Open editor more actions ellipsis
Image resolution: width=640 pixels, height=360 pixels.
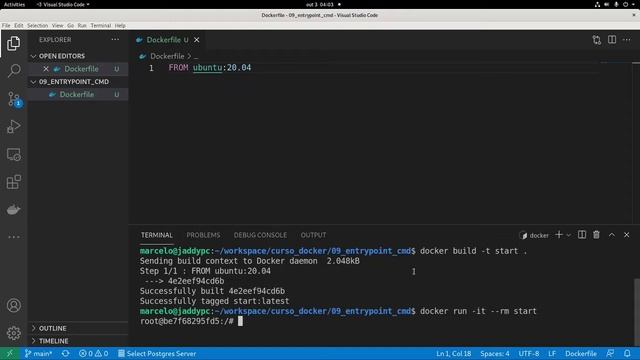(x=627, y=40)
